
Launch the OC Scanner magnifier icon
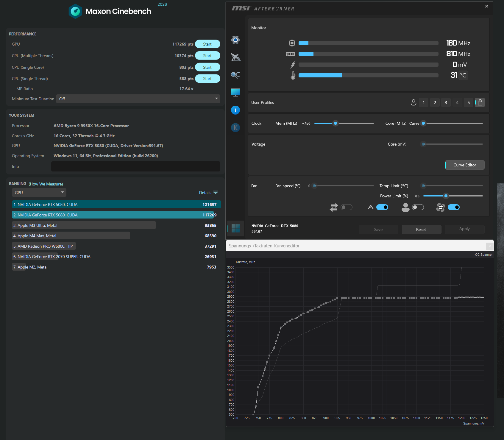[x=235, y=75]
